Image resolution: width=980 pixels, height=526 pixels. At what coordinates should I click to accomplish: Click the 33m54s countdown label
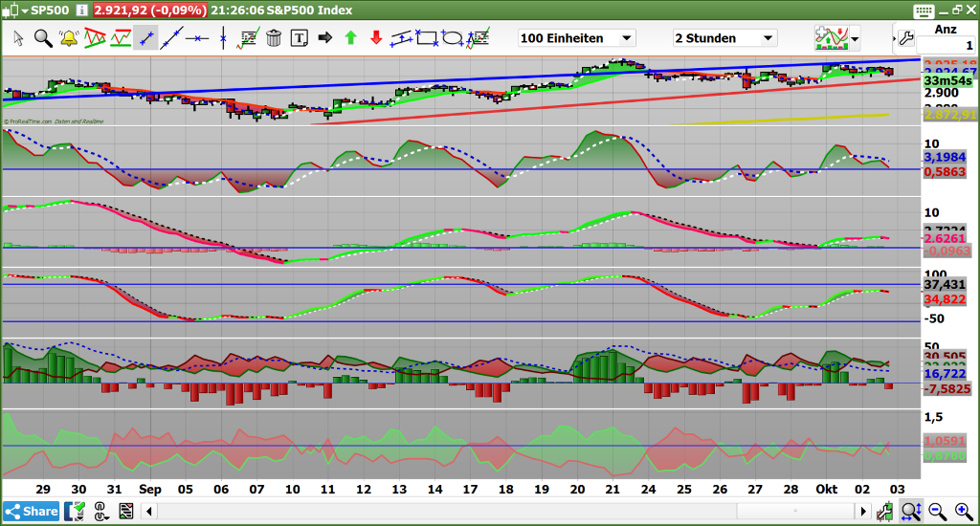coord(947,80)
